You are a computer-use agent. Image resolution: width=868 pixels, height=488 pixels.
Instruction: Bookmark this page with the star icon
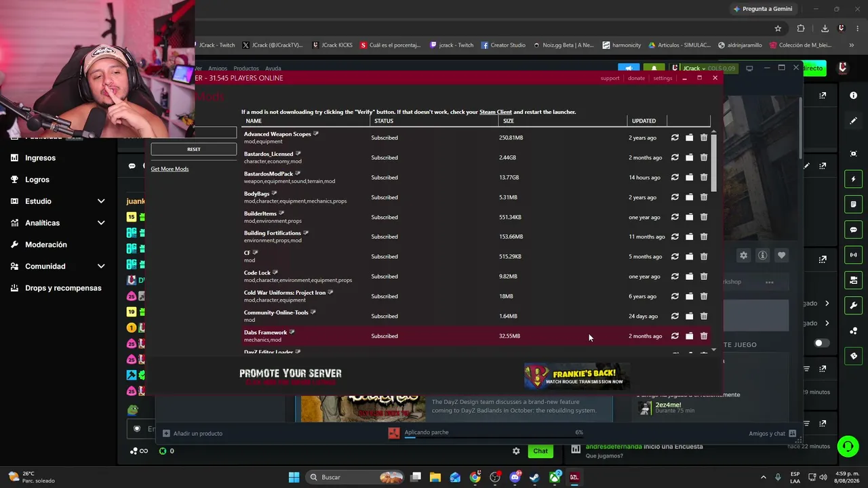[x=778, y=28]
